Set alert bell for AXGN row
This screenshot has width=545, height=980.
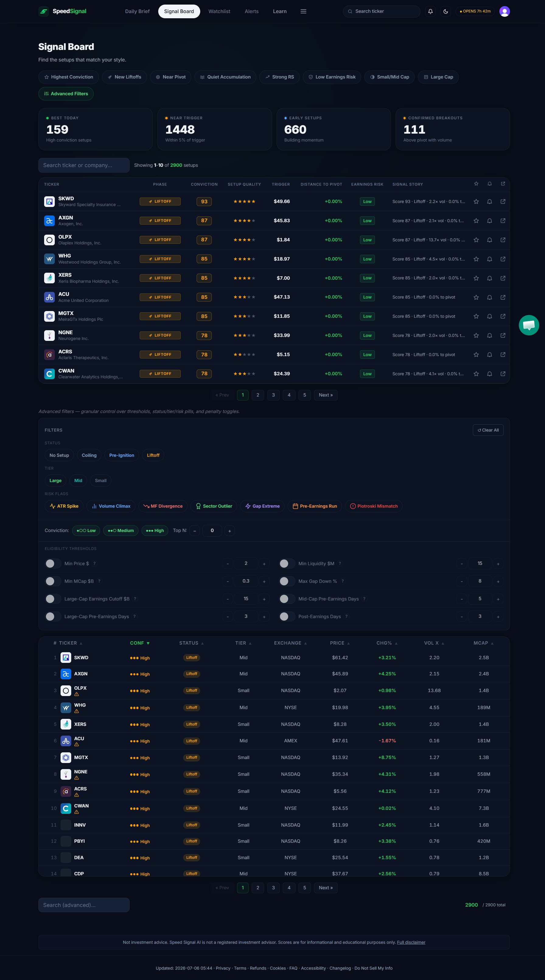point(490,221)
